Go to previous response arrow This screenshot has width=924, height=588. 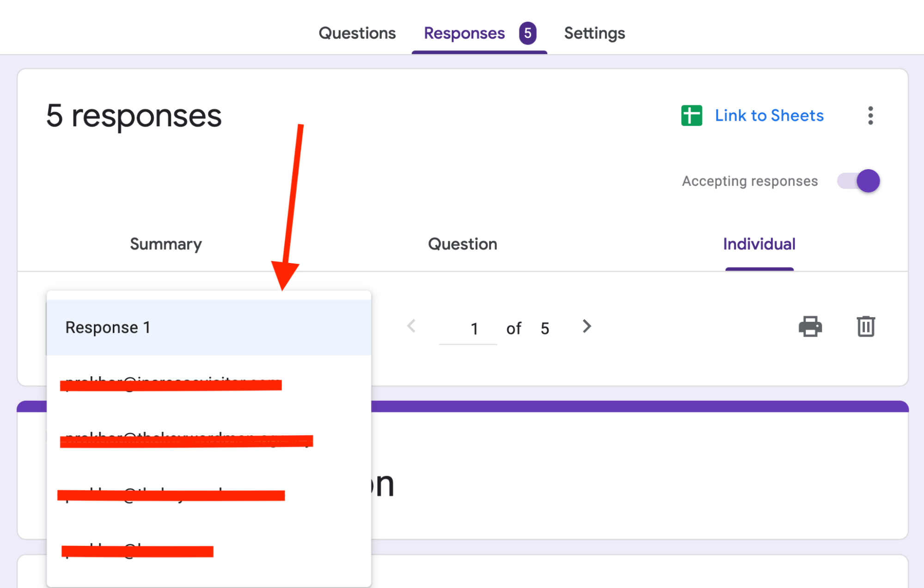[411, 327]
